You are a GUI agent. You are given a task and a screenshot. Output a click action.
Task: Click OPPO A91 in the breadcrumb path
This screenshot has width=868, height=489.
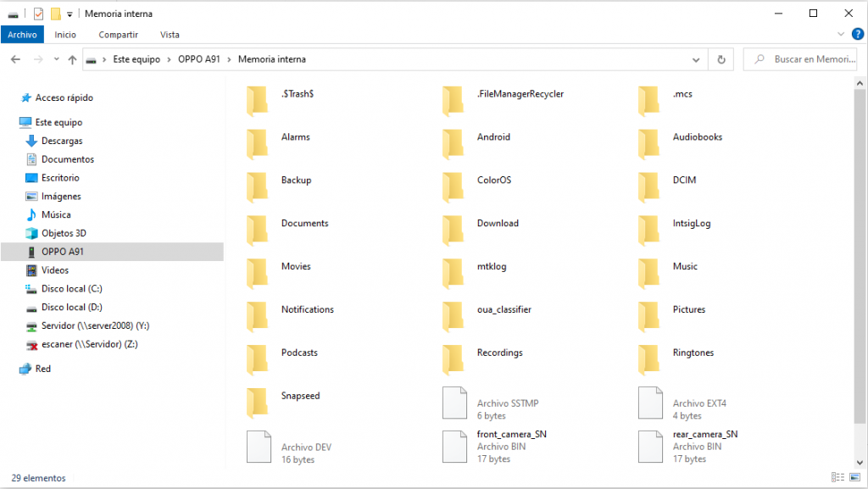click(x=201, y=59)
